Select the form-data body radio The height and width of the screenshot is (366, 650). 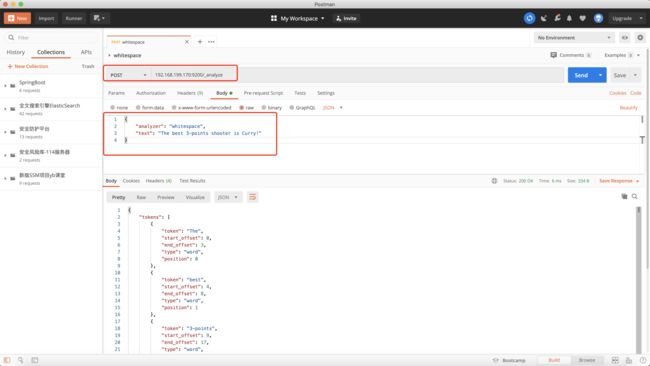click(138, 107)
